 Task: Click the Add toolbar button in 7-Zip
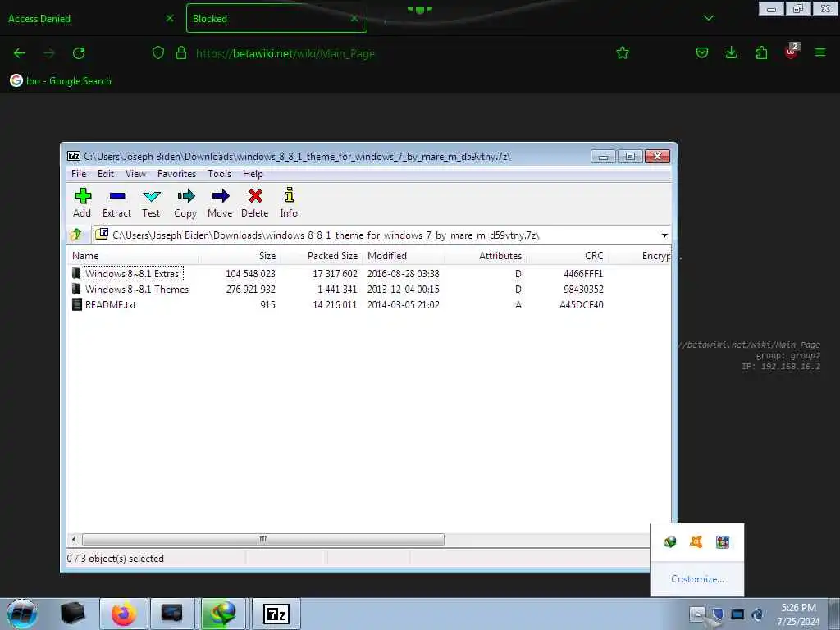click(83, 203)
